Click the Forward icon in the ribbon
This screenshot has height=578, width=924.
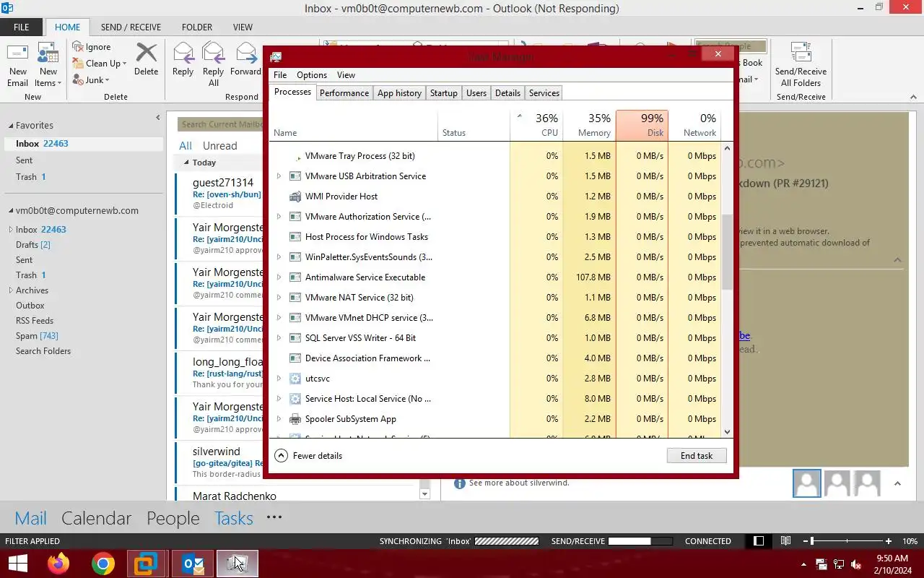click(245, 53)
